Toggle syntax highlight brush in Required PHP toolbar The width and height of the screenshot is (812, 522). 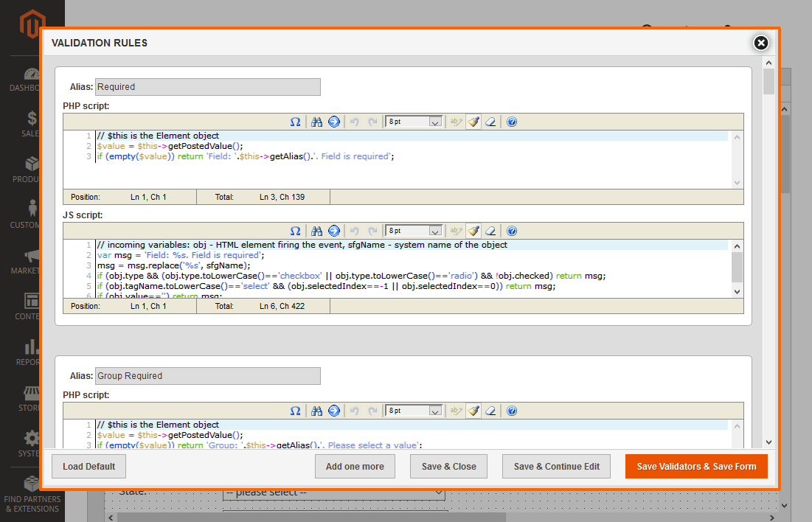click(x=473, y=122)
